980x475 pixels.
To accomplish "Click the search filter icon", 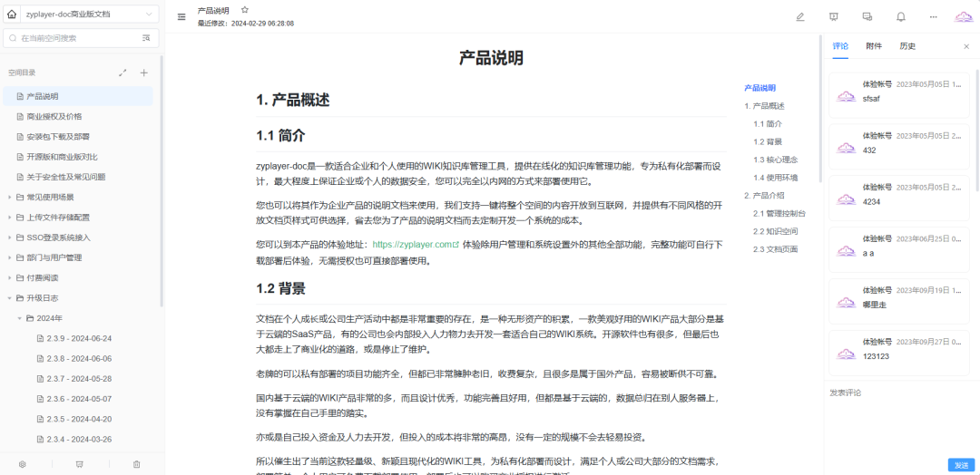I will coord(146,38).
